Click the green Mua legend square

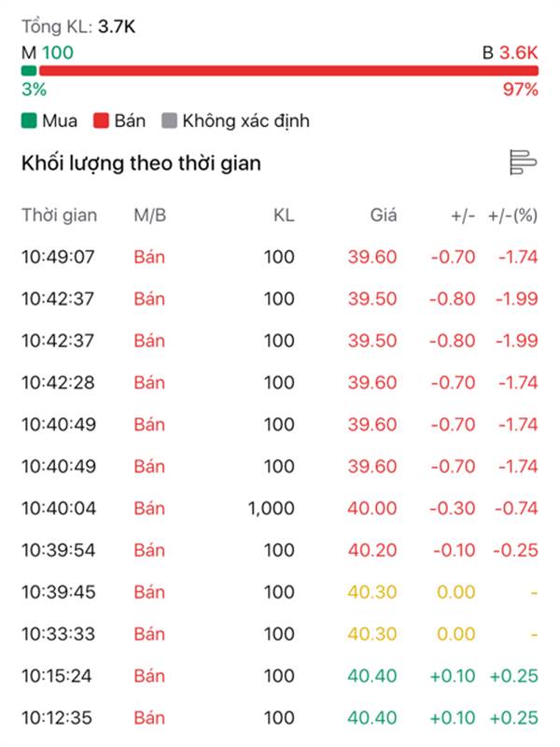[x=30, y=120]
